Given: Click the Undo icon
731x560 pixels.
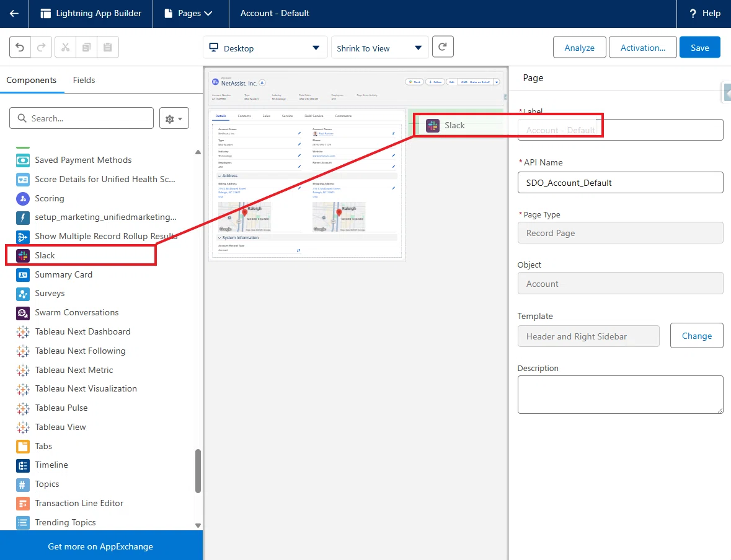Looking at the screenshot, I should (x=20, y=47).
